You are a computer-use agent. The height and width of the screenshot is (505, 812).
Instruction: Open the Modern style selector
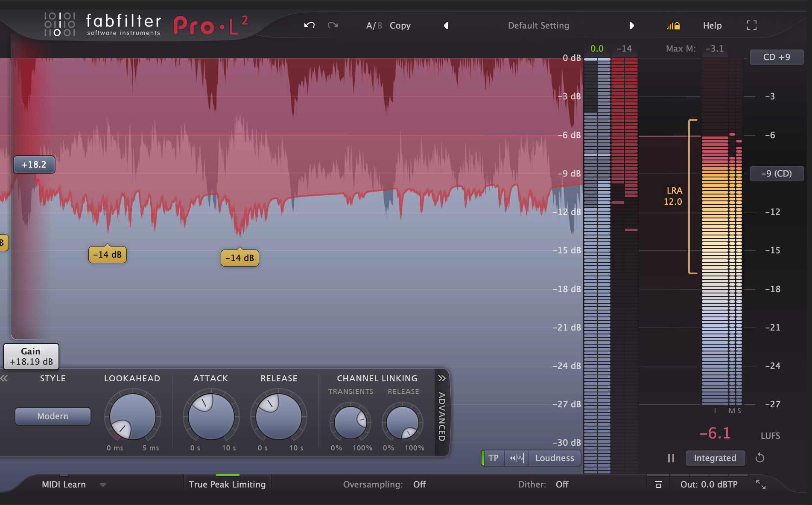[53, 416]
